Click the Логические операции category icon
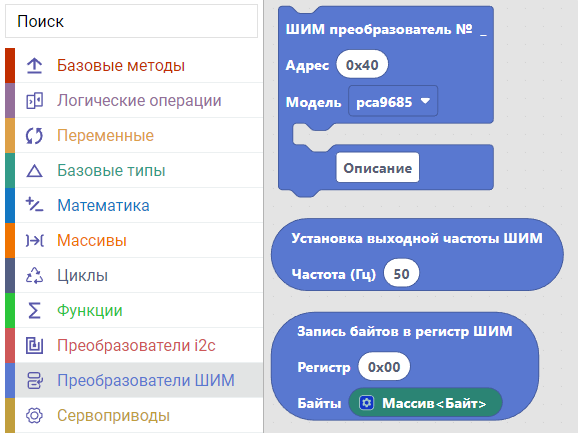Screen dimensions: 578x433 coord(34,101)
